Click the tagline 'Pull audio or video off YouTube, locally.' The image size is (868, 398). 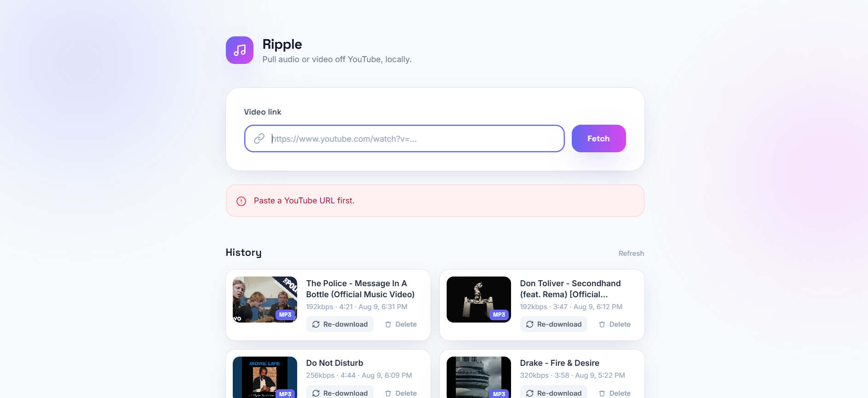coord(337,59)
